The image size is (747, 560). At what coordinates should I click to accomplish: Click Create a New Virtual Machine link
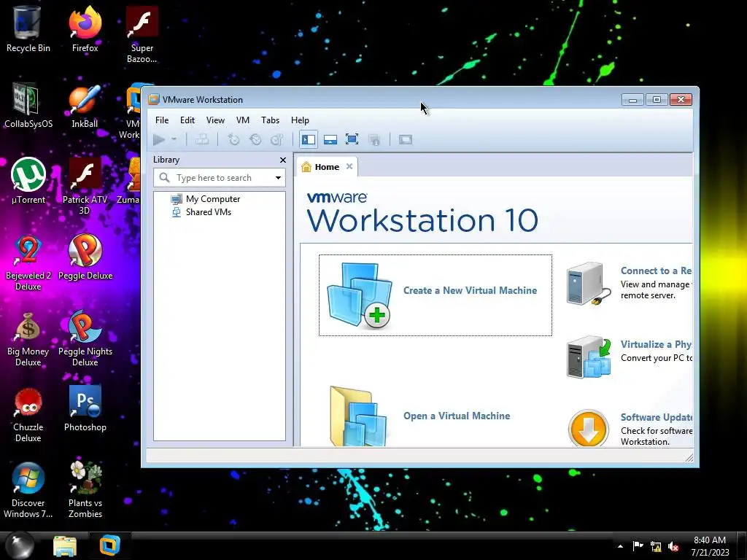[x=471, y=290]
